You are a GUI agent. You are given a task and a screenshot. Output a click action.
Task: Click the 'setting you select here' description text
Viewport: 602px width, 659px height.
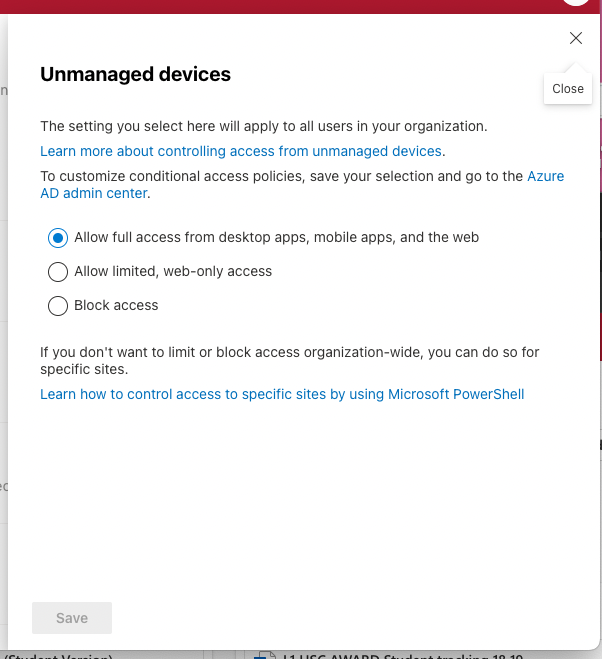[x=264, y=126]
